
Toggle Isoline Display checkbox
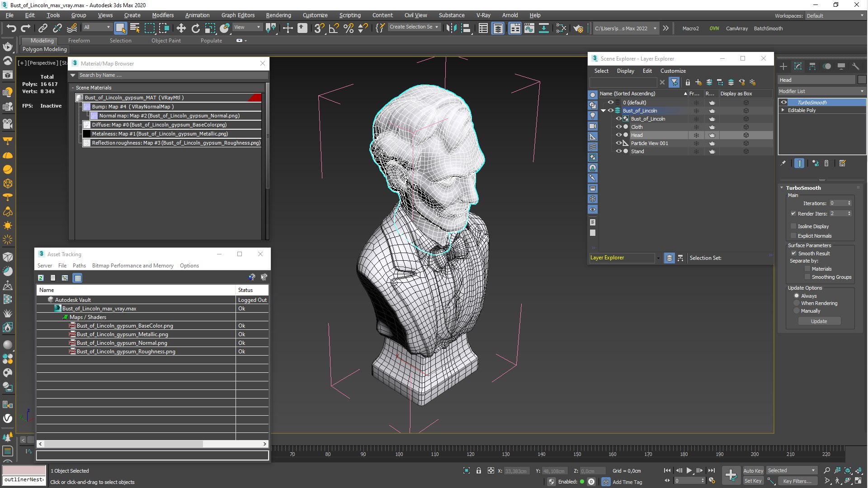pos(793,226)
